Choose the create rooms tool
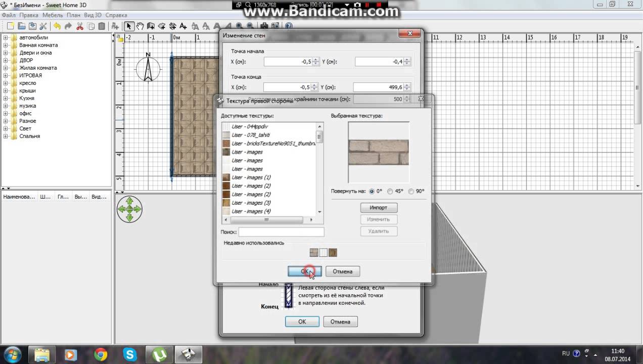The height and width of the screenshot is (364, 643). pos(162,26)
